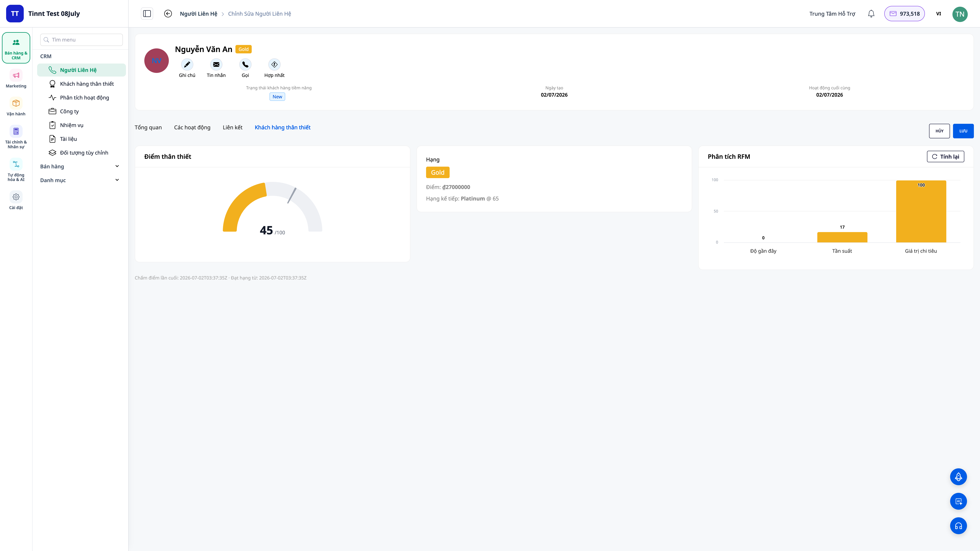Click the Gọi phone icon

coord(245,64)
